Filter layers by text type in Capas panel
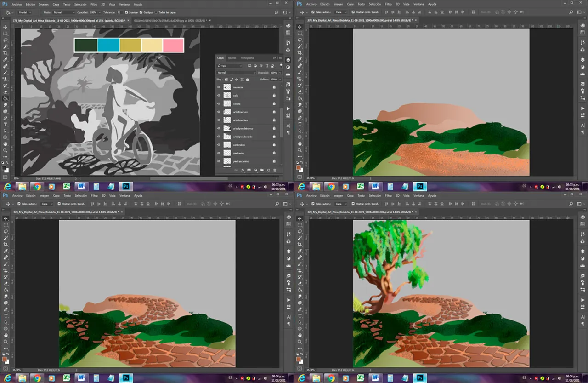This screenshot has width=588, height=383. click(261, 66)
